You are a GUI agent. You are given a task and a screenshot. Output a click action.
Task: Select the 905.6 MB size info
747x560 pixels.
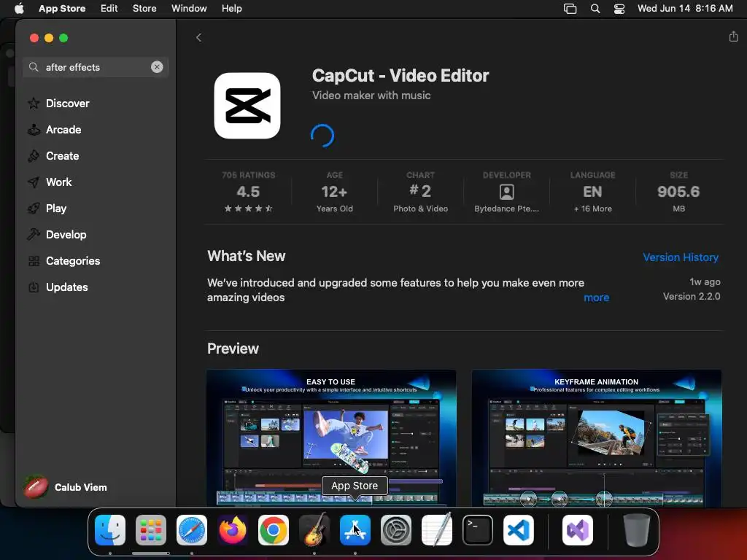678,192
